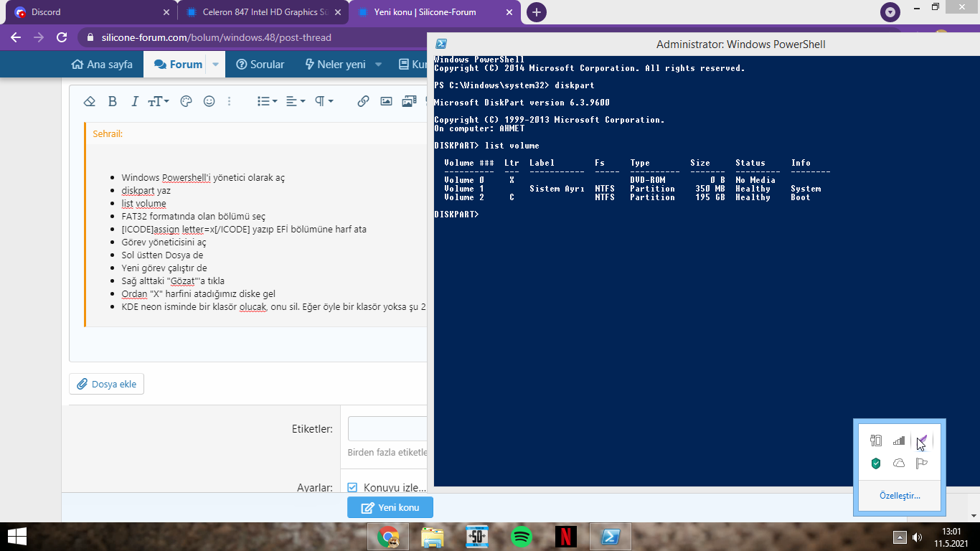
Task: Select the Yeni konu Silicone-Forum tab
Action: (435, 12)
